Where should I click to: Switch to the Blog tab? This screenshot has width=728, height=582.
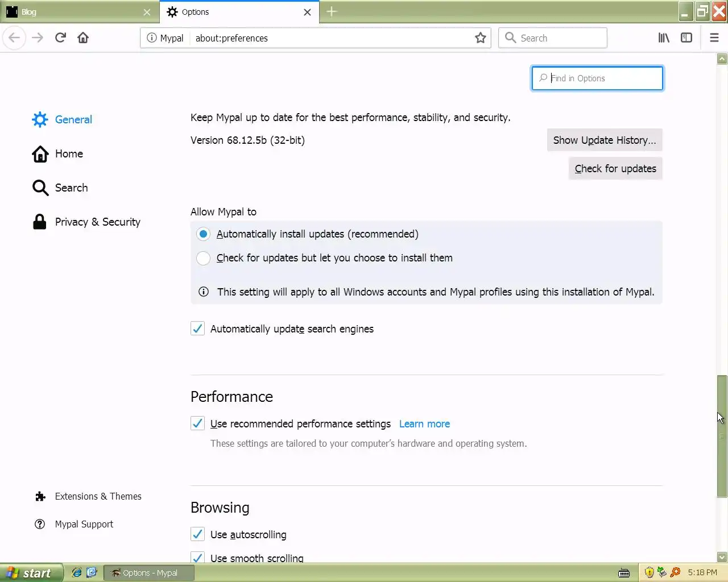point(79,12)
